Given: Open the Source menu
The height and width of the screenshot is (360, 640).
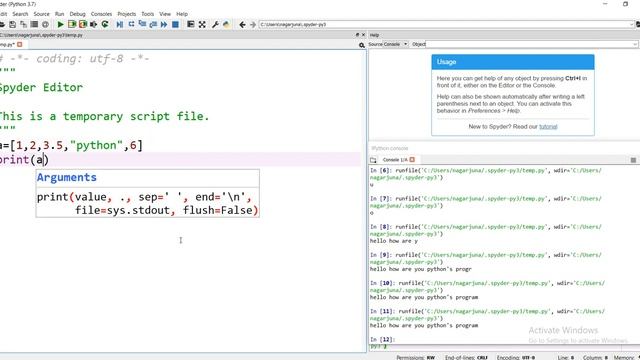Looking at the screenshot, I should click(41, 14).
